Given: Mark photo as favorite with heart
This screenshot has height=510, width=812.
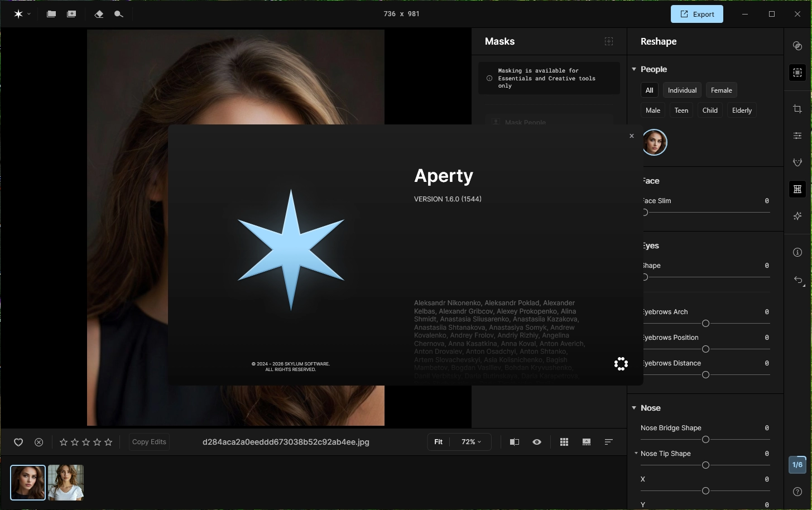Looking at the screenshot, I should coord(18,442).
